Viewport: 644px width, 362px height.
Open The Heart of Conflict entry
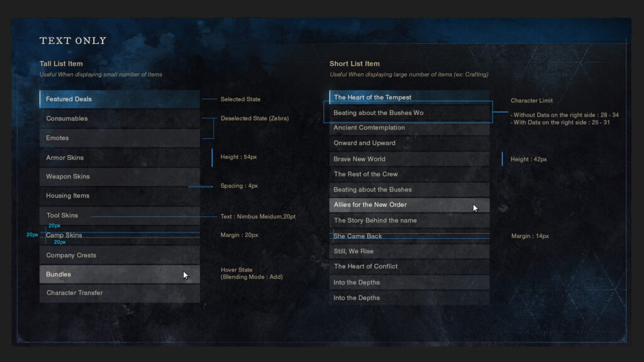coord(409,266)
